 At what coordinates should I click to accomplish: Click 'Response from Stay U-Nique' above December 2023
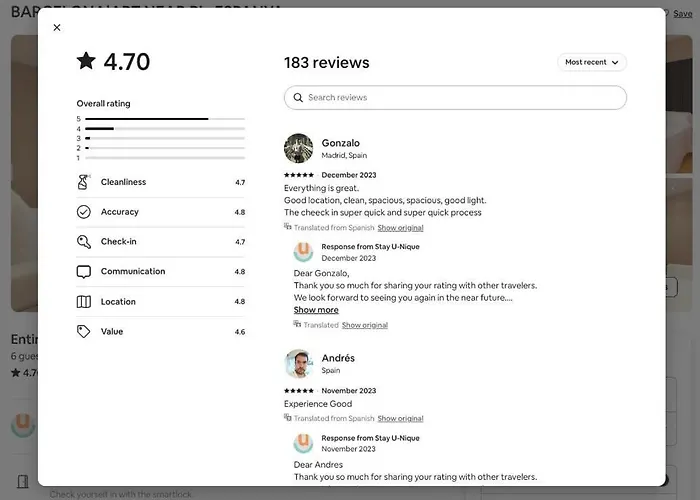coord(370,246)
